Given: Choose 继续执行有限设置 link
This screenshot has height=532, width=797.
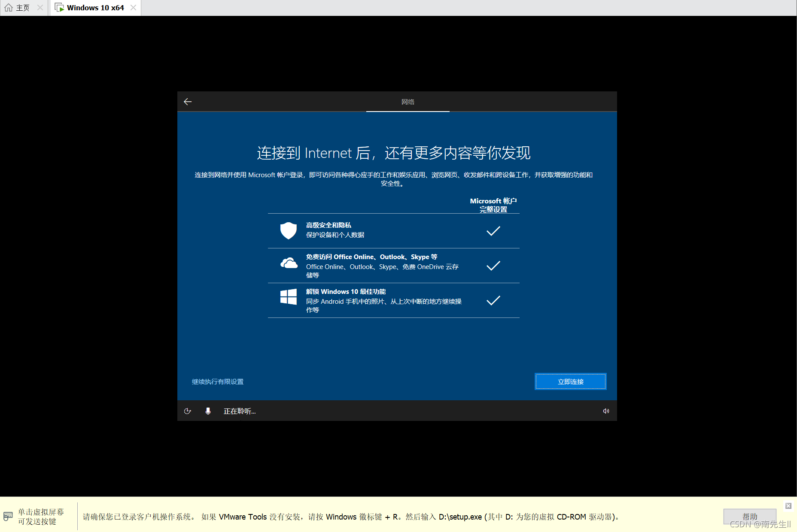Looking at the screenshot, I should (x=218, y=381).
